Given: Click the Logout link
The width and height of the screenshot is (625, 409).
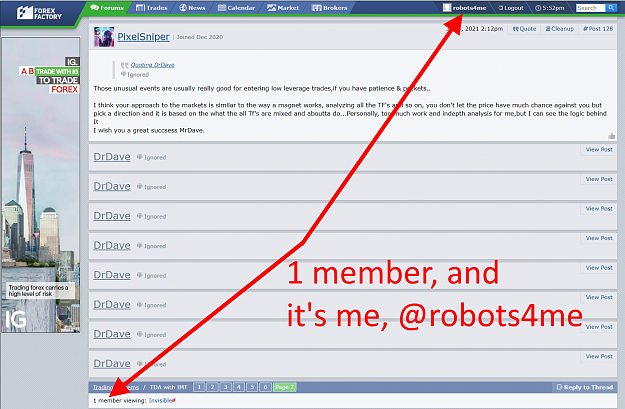Looking at the screenshot, I should click(x=511, y=8).
